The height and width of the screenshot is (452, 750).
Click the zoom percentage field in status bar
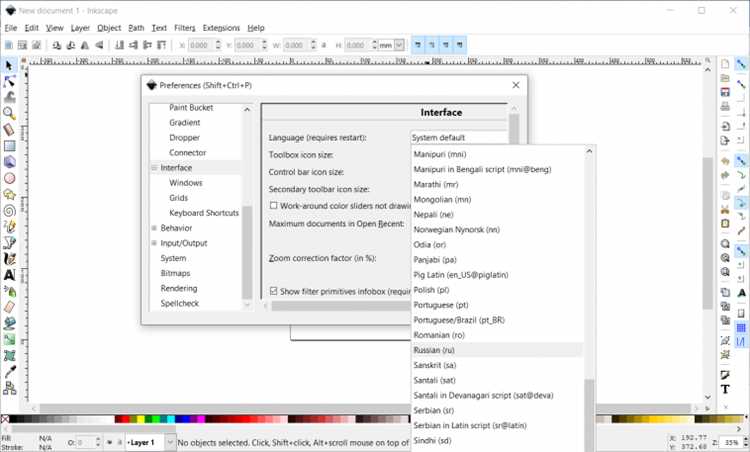coord(731,443)
